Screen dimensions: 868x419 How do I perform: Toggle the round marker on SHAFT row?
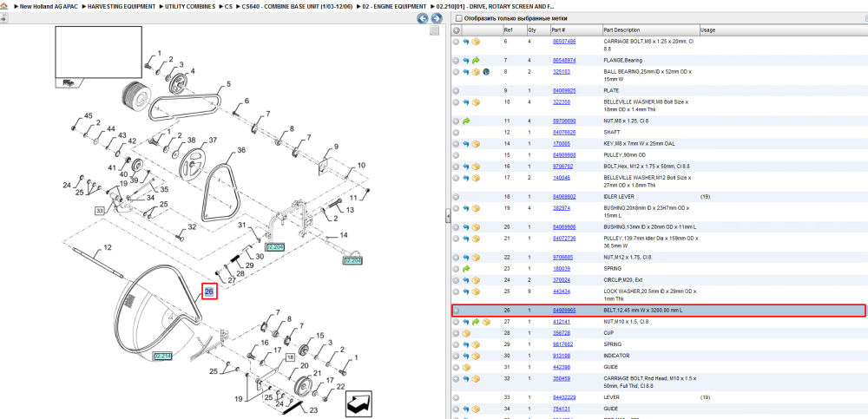pyautogui.click(x=457, y=133)
